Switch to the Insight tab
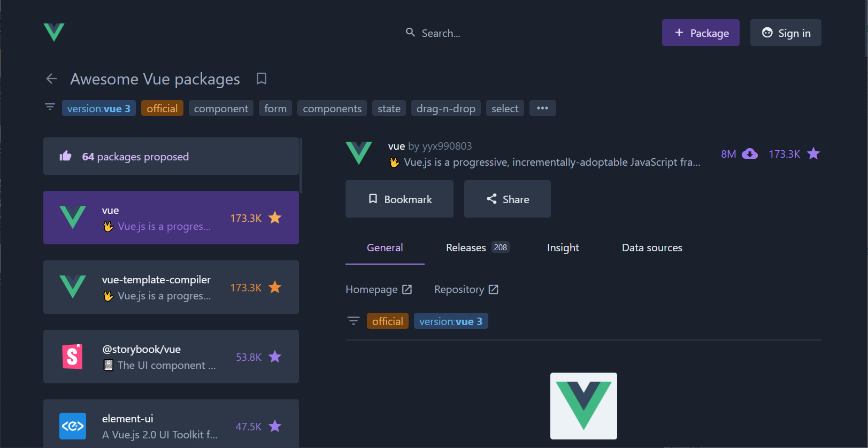 click(x=563, y=248)
